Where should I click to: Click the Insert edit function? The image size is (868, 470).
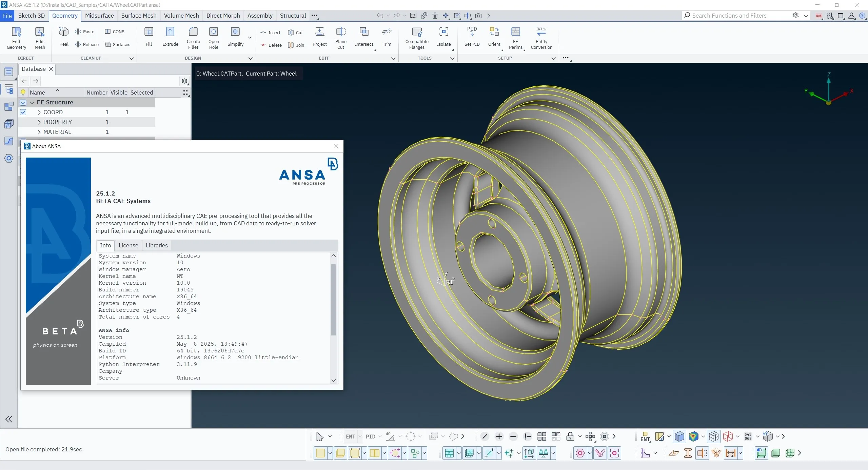270,33
